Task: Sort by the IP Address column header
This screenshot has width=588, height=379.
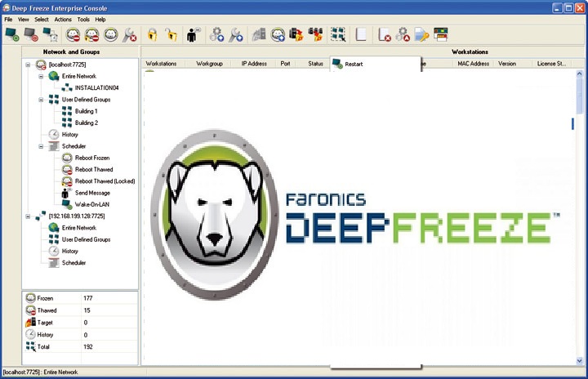Action: (x=254, y=64)
